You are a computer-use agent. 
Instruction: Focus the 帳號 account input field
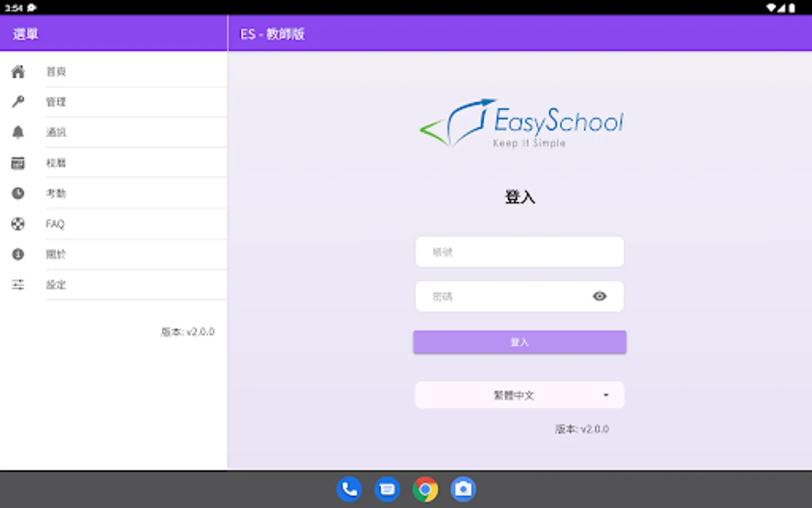tap(519, 252)
